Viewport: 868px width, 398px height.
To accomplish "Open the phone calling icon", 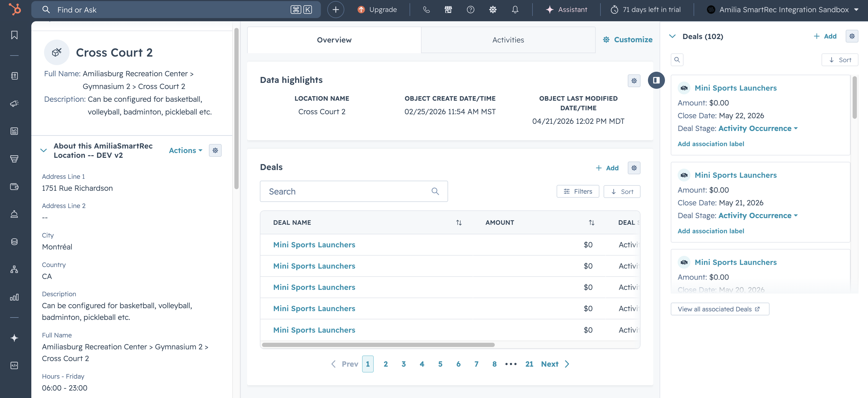I will coord(426,10).
